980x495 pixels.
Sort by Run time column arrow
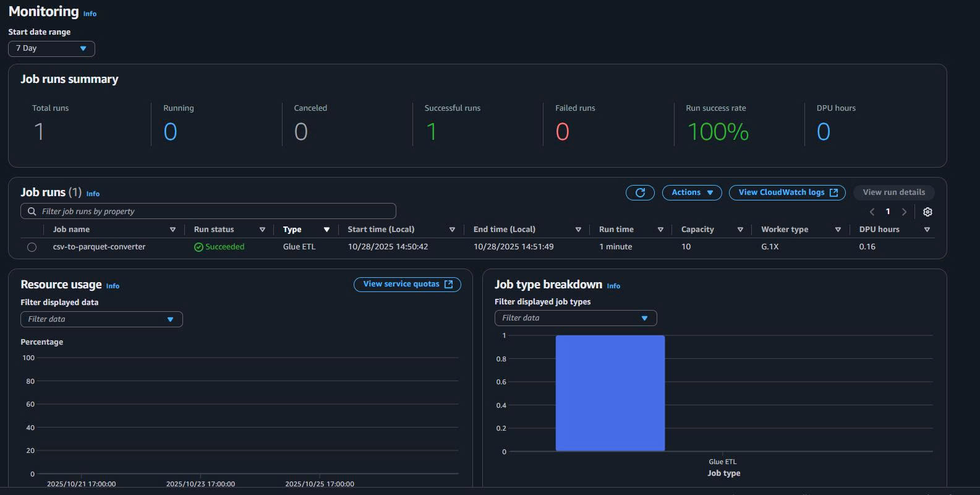click(x=660, y=230)
